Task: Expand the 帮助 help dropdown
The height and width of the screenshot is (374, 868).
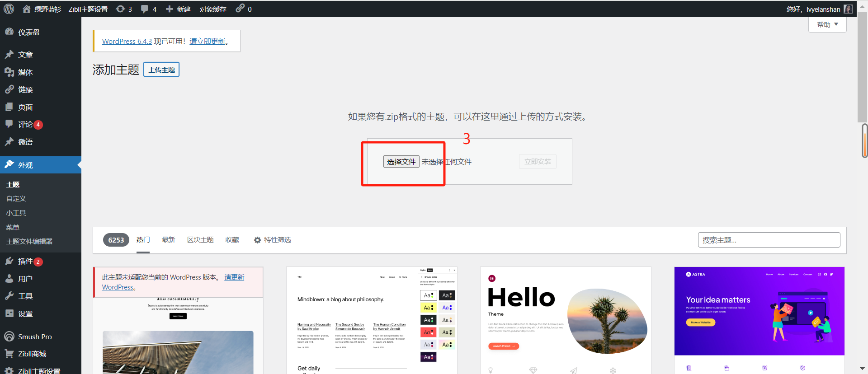Action: tap(827, 24)
